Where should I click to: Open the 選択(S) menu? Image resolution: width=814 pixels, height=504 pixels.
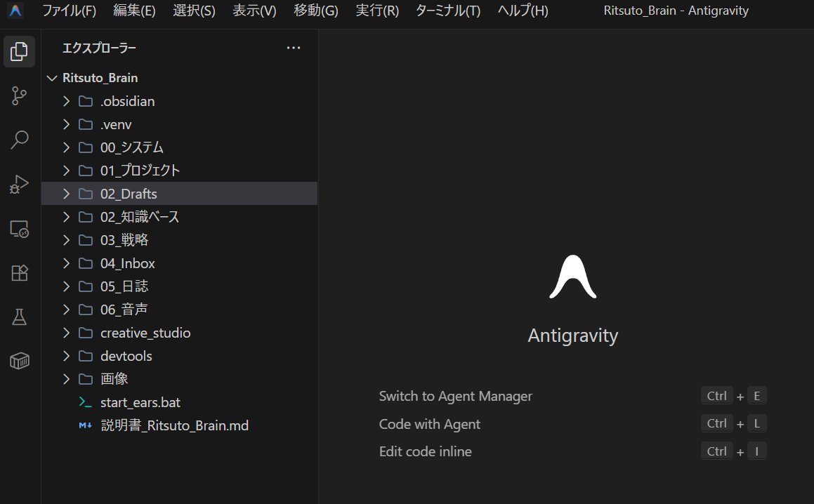click(194, 11)
